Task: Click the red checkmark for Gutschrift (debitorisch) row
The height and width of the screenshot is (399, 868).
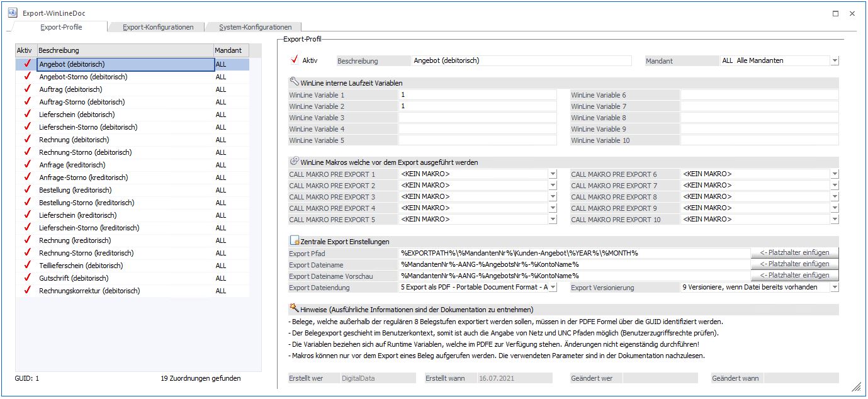Action: pyautogui.click(x=27, y=278)
